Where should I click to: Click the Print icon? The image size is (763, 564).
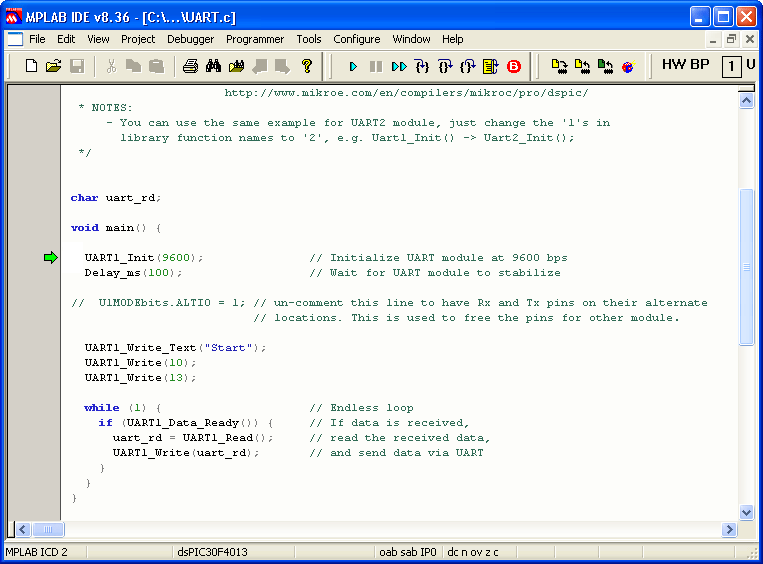coord(190,66)
